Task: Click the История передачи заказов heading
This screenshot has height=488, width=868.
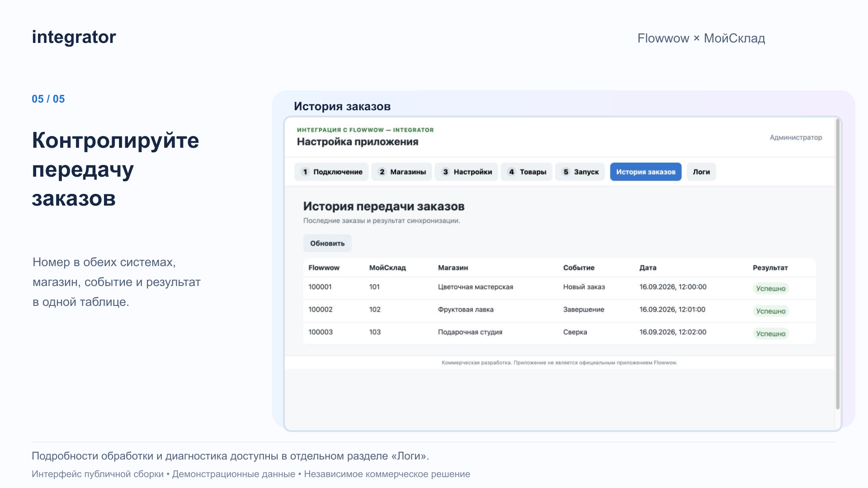Action: pos(384,206)
